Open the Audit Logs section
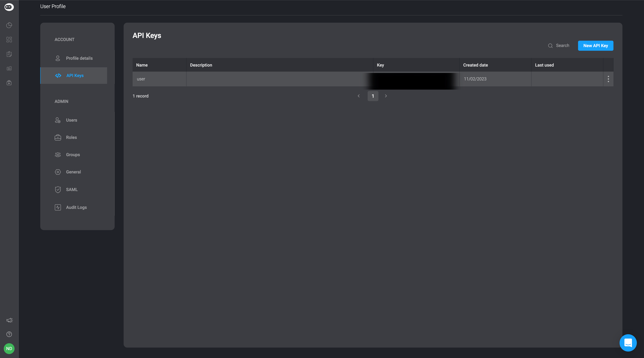The height and width of the screenshot is (358, 644). click(x=76, y=207)
